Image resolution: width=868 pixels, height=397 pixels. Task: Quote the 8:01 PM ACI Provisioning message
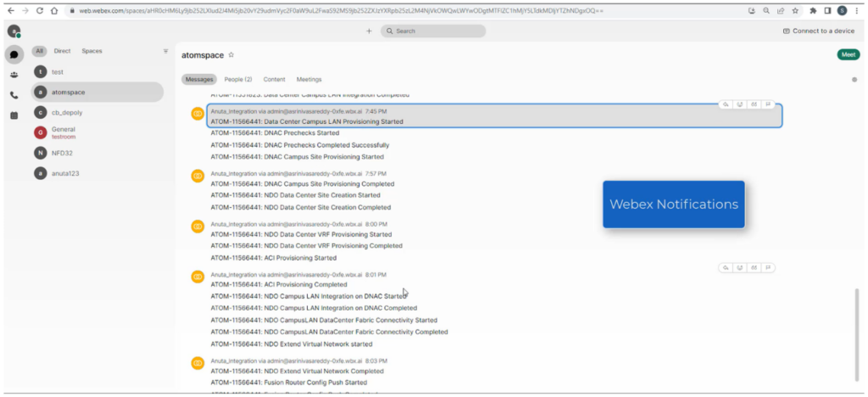[754, 268]
